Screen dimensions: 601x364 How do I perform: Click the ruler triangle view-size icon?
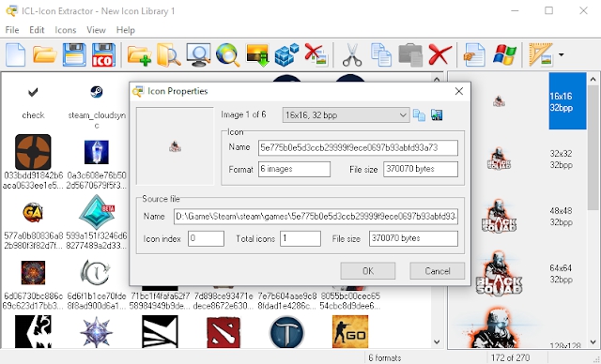[x=541, y=55]
